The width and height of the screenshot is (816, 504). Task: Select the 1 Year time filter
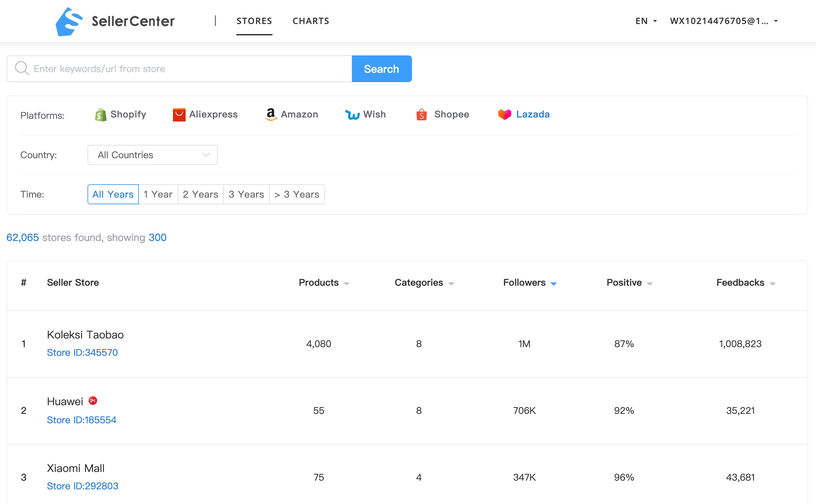click(x=157, y=194)
